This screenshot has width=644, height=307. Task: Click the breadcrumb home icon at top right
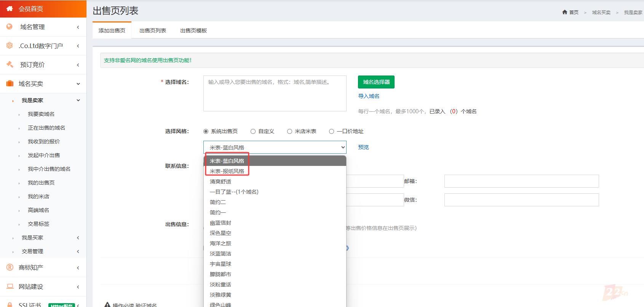[564, 12]
